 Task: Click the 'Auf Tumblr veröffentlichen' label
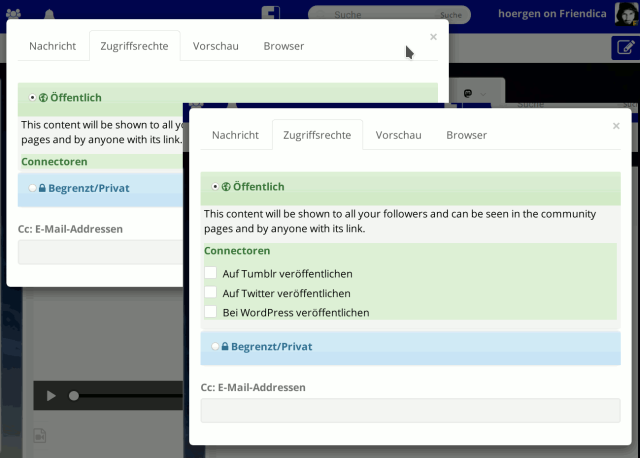(287, 274)
